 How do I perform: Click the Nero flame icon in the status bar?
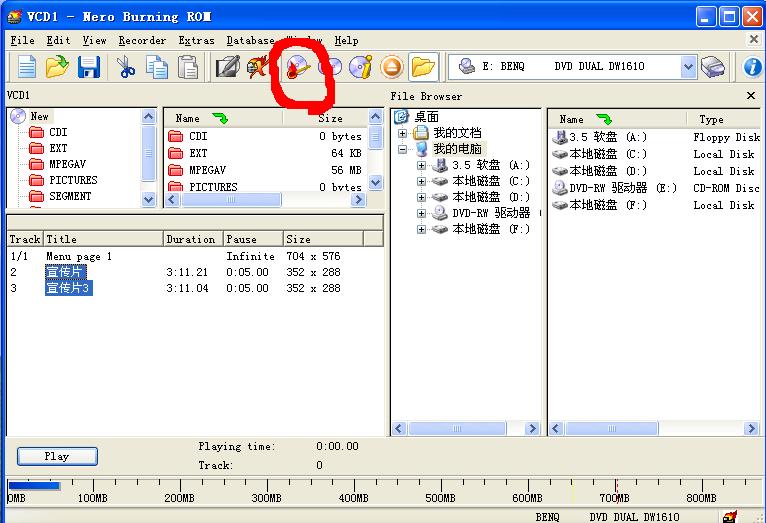(x=730, y=517)
